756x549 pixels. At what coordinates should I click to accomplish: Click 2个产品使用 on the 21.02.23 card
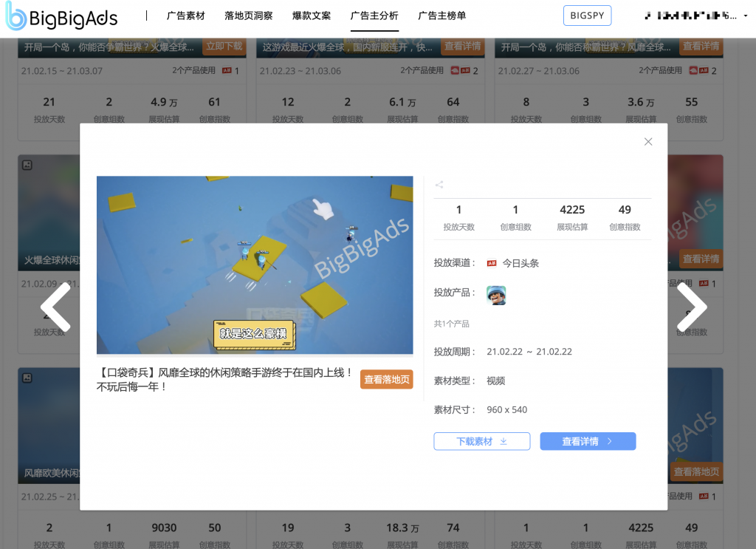click(422, 70)
